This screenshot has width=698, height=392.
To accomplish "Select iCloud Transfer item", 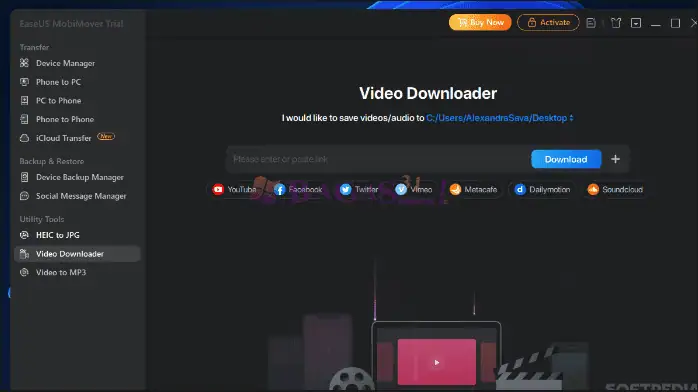I will [63, 138].
